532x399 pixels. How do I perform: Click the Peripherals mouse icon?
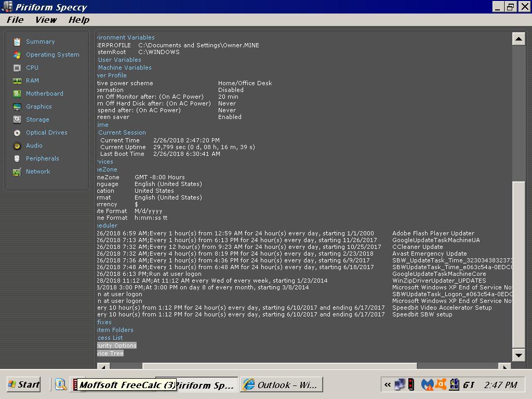coord(17,159)
